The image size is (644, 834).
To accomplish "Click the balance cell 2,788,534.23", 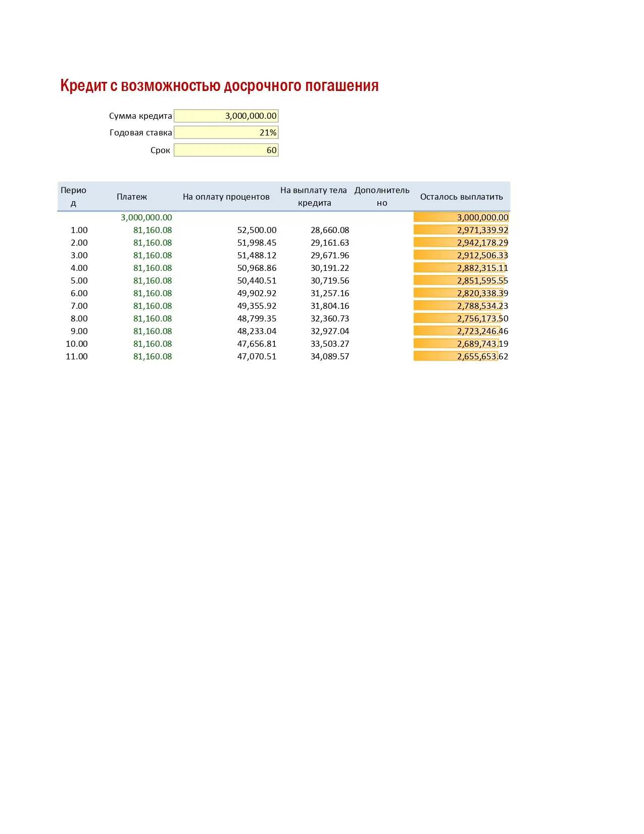I will coord(461,306).
